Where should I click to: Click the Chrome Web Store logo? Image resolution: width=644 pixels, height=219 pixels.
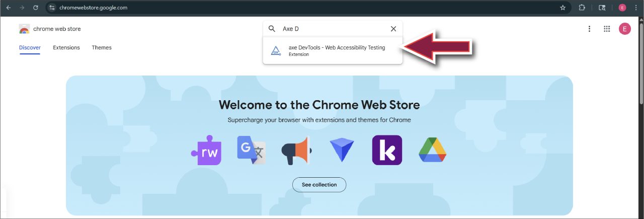coord(24,29)
